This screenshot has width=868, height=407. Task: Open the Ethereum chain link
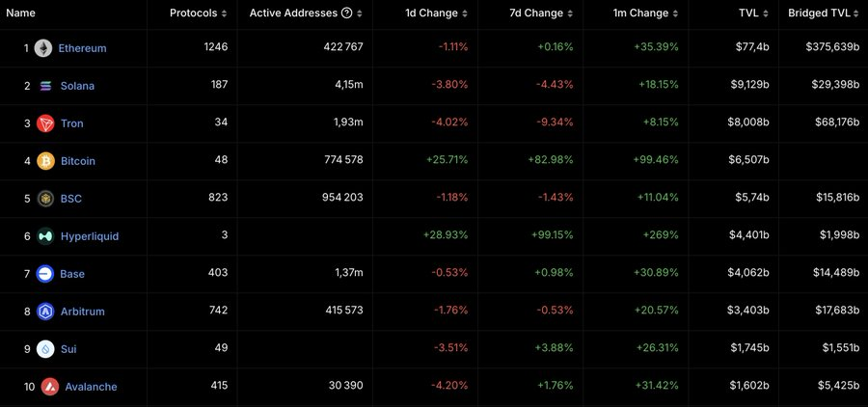click(x=82, y=48)
